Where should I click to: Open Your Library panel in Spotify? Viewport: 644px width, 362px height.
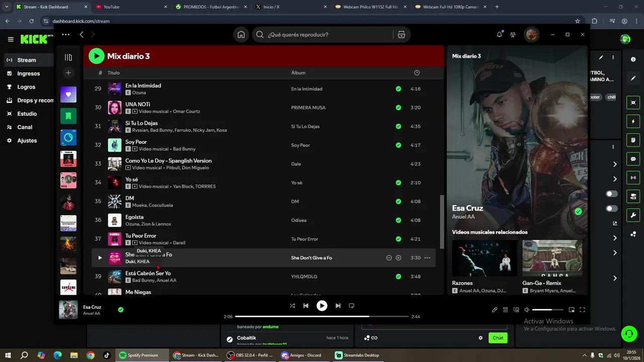[68, 57]
